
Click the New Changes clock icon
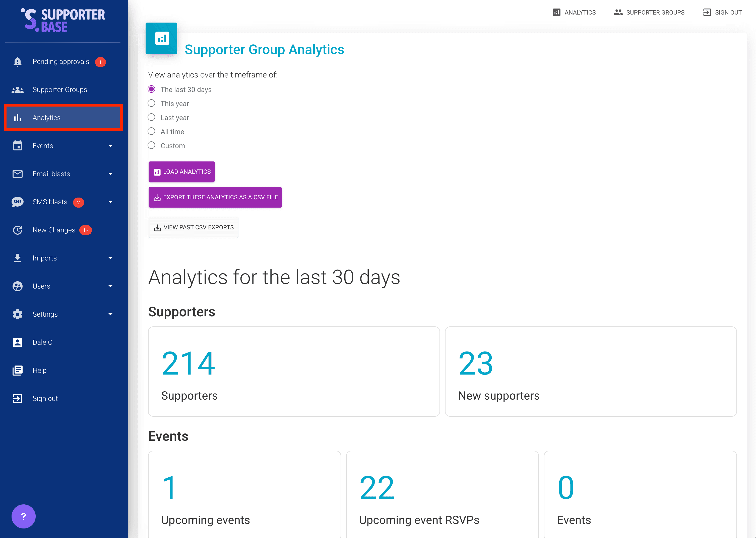tap(17, 230)
